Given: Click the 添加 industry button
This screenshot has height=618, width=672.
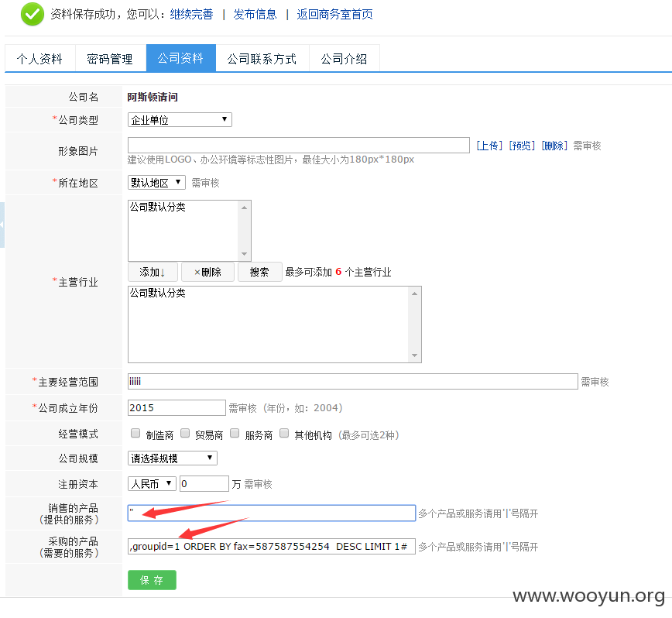Looking at the screenshot, I should [x=153, y=272].
